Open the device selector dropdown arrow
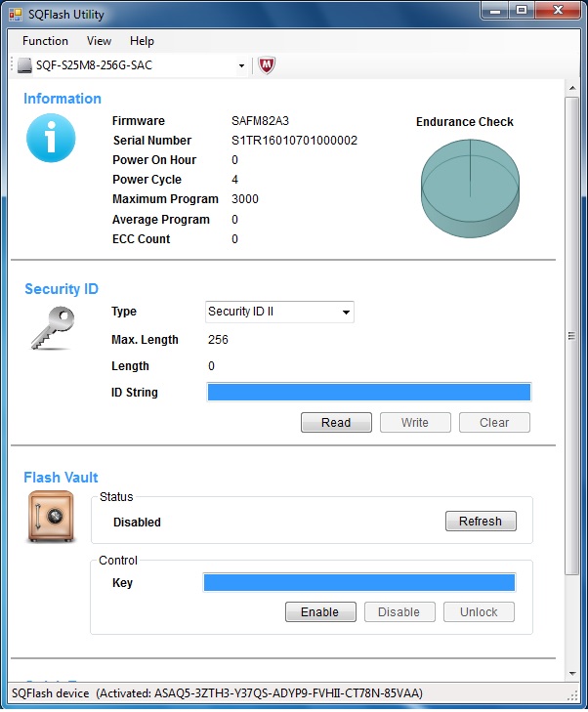This screenshot has height=712, width=588. (241, 65)
